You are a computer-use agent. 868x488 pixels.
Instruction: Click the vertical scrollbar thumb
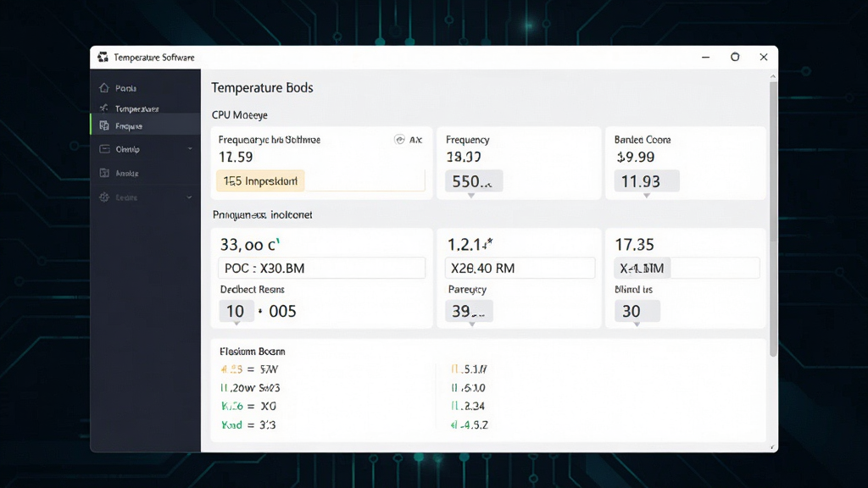point(773,219)
